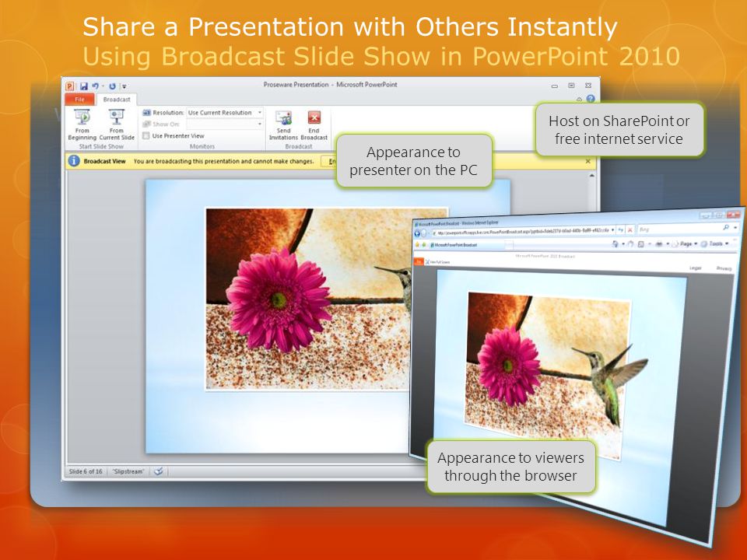Open PowerPoint Help question mark icon
The height and width of the screenshot is (560, 747).
coord(591,99)
